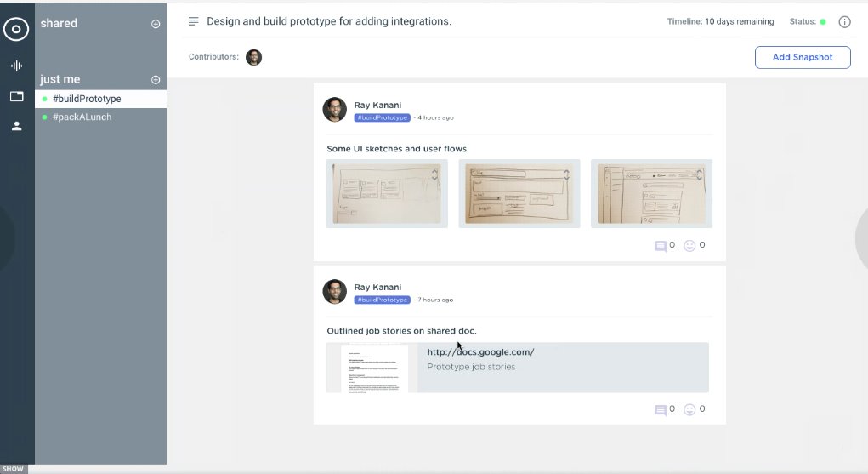Open Ray Kanani's avatar on UI sketches post
The width and height of the screenshot is (868, 474).
point(334,109)
